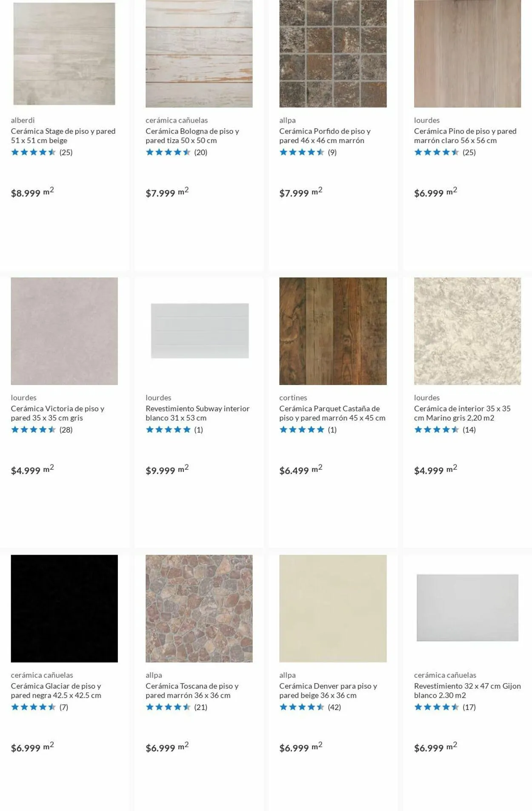The image size is (532, 811).
Task: Open Cerámica Parquet Castaña product title
Action: (332, 413)
